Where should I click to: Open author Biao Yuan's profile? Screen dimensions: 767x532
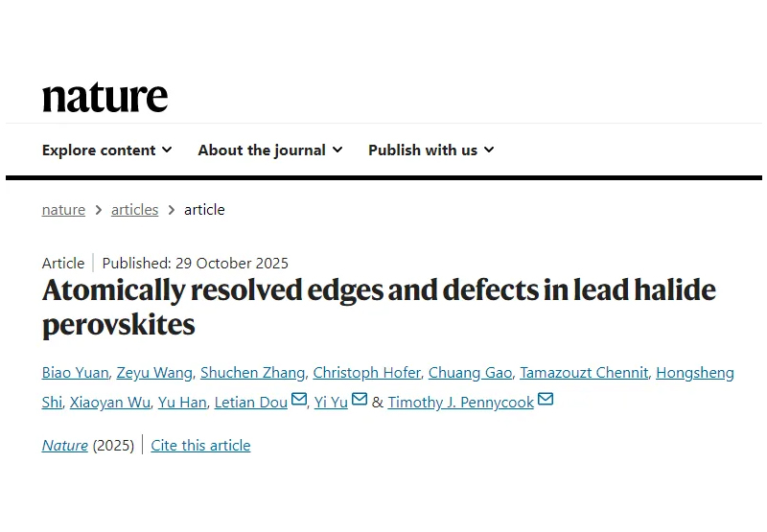[x=75, y=373]
